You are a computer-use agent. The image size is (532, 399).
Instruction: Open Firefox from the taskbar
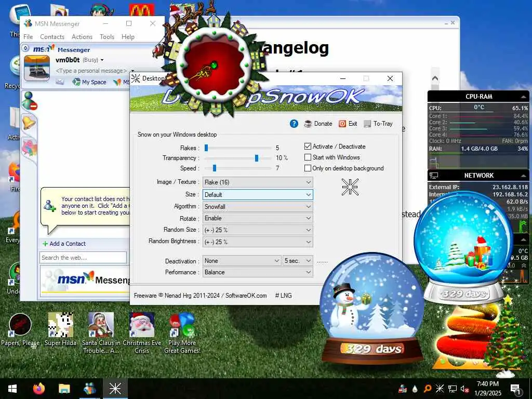coord(38,389)
